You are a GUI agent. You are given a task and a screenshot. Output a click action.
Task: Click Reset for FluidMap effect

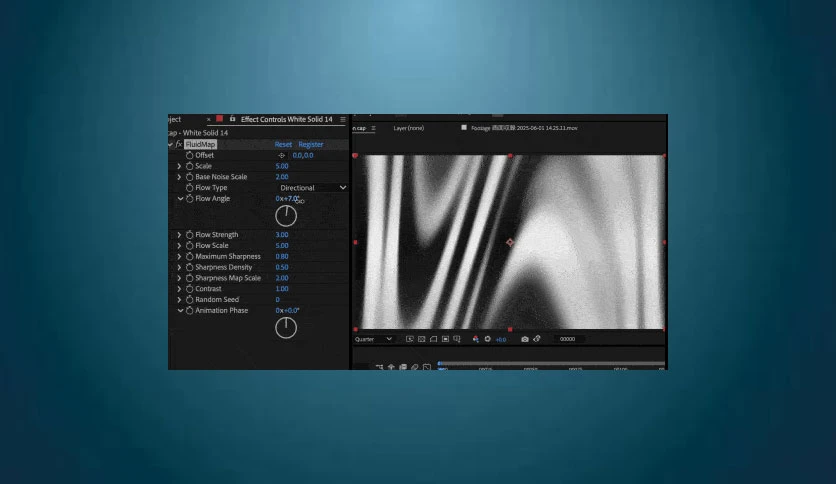pos(283,144)
